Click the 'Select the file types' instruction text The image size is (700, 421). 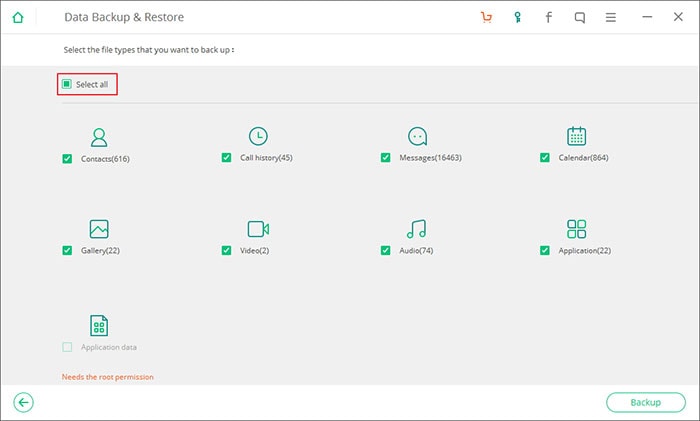[x=149, y=50]
